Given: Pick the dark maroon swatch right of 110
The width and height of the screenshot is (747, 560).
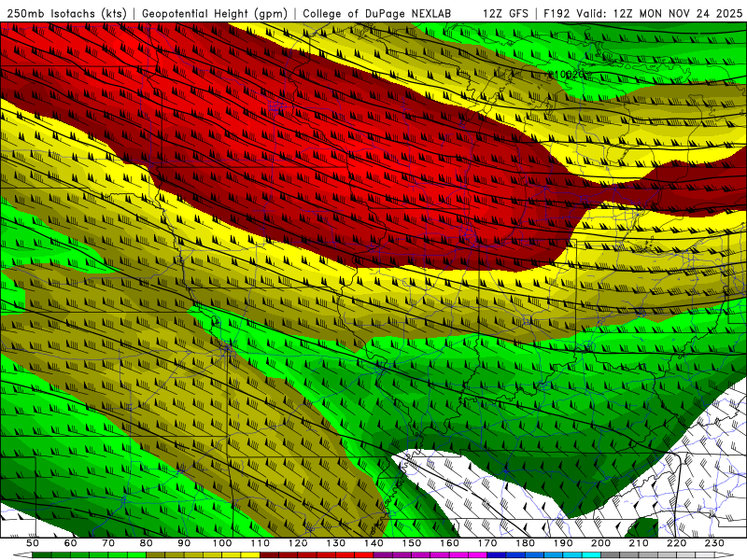Looking at the screenshot, I should click(269, 555).
